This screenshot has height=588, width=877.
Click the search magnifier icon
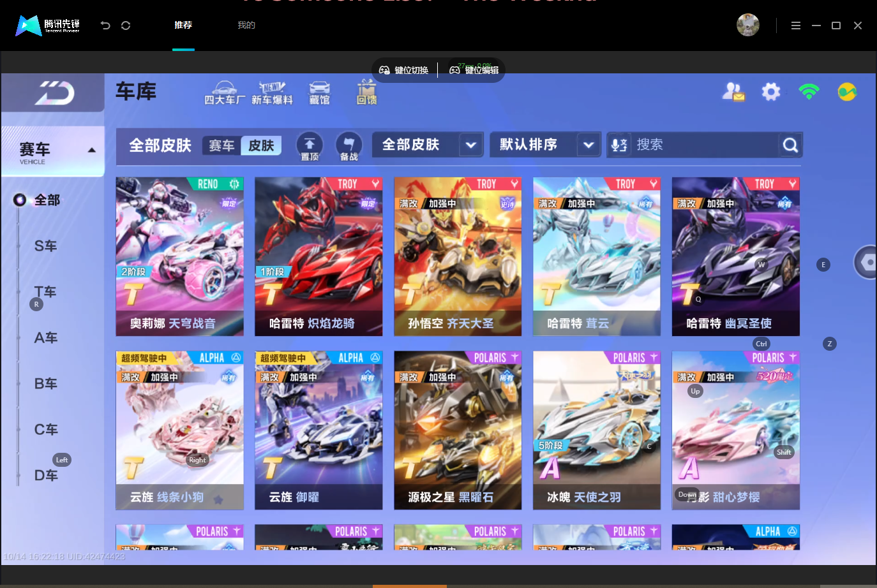pyautogui.click(x=790, y=145)
